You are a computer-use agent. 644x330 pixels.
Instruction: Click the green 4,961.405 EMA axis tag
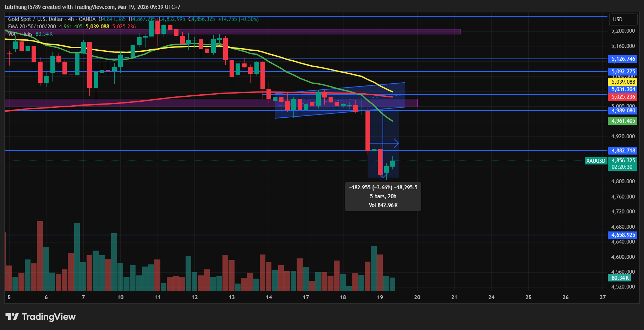[623, 121]
